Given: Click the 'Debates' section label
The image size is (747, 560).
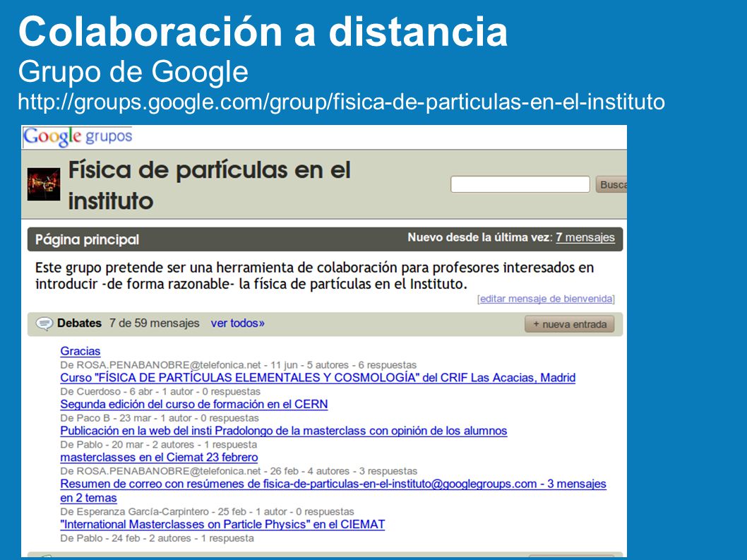Looking at the screenshot, I should (79, 323).
